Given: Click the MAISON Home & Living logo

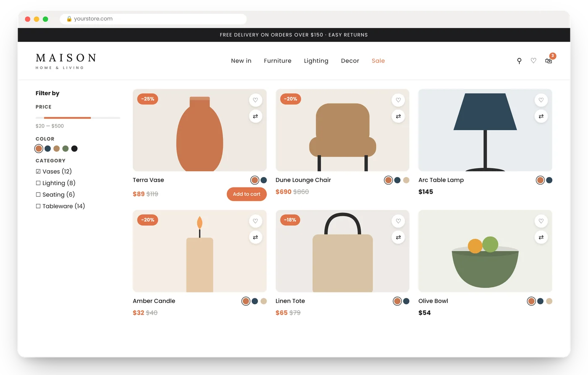Looking at the screenshot, I should (x=66, y=61).
